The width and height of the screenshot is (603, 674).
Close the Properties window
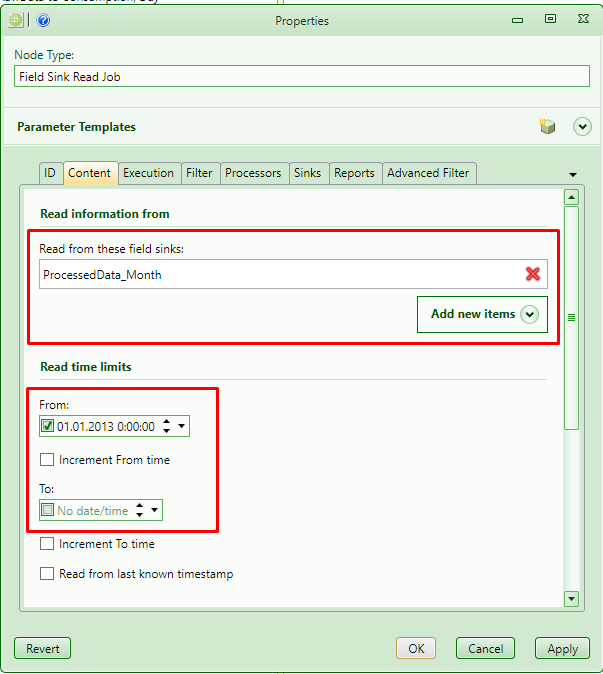click(x=583, y=19)
